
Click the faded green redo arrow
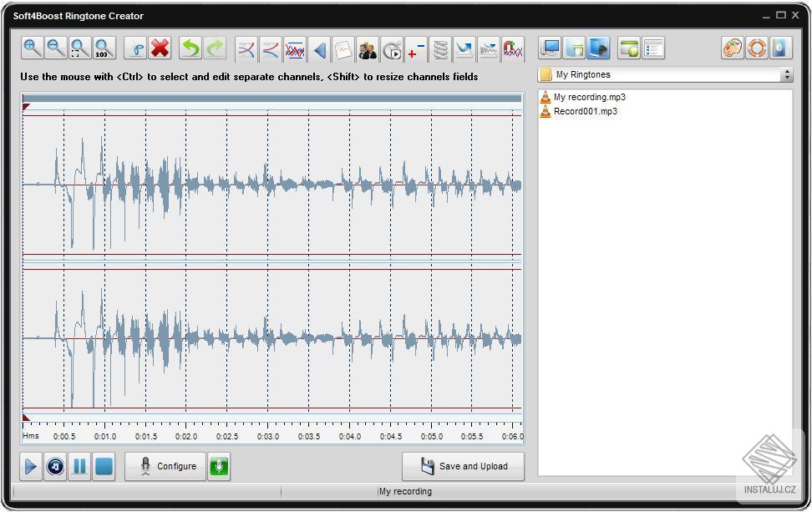[215, 48]
